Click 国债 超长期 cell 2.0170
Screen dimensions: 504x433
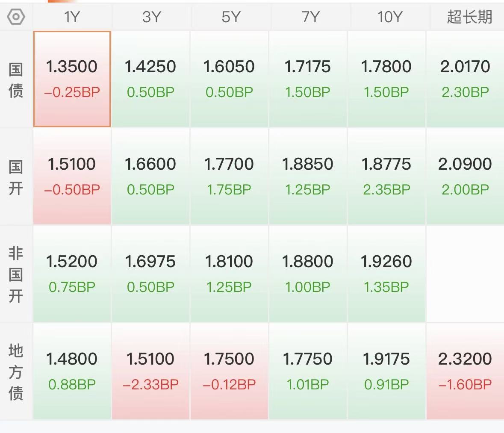pyautogui.click(x=465, y=79)
